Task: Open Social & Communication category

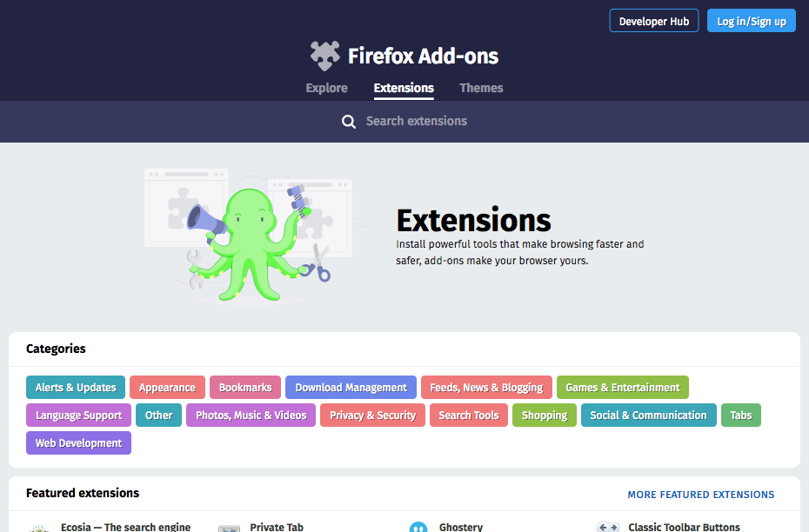Action: click(x=649, y=415)
